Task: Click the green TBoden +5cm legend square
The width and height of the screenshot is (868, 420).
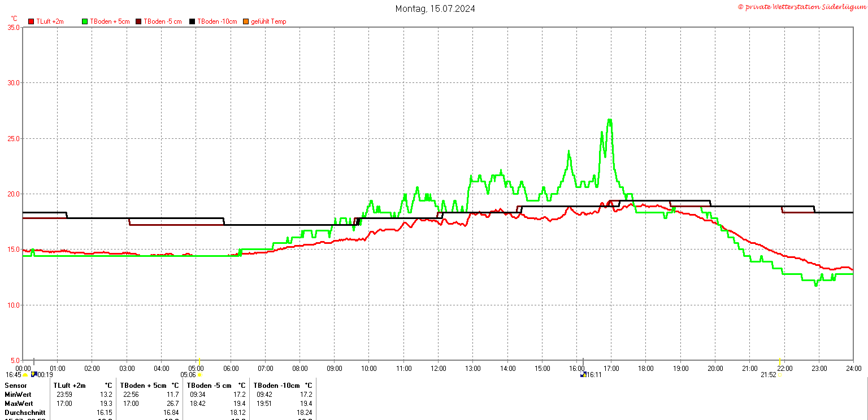Action: 85,21
